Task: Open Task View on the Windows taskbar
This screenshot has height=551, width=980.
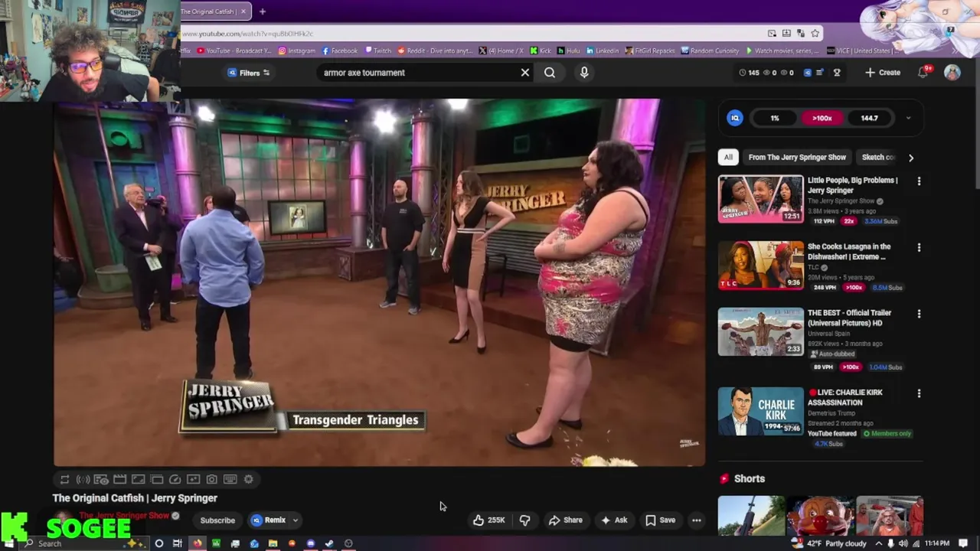Action: pos(177,543)
